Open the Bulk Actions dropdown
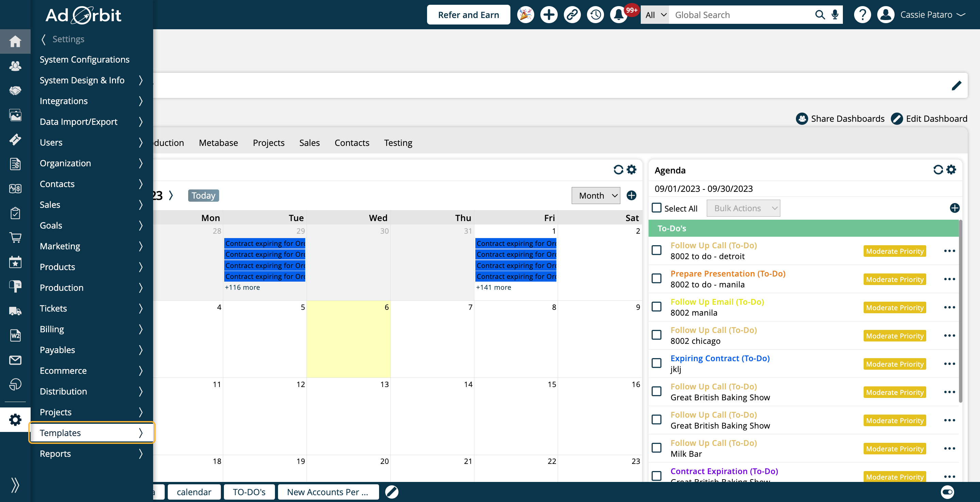Viewport: 980px width, 502px height. coord(743,208)
